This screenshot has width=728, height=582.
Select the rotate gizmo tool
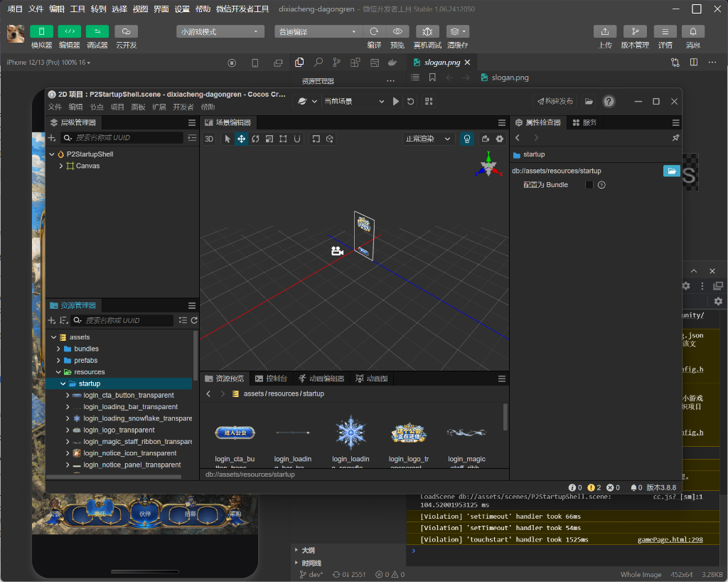click(x=255, y=139)
